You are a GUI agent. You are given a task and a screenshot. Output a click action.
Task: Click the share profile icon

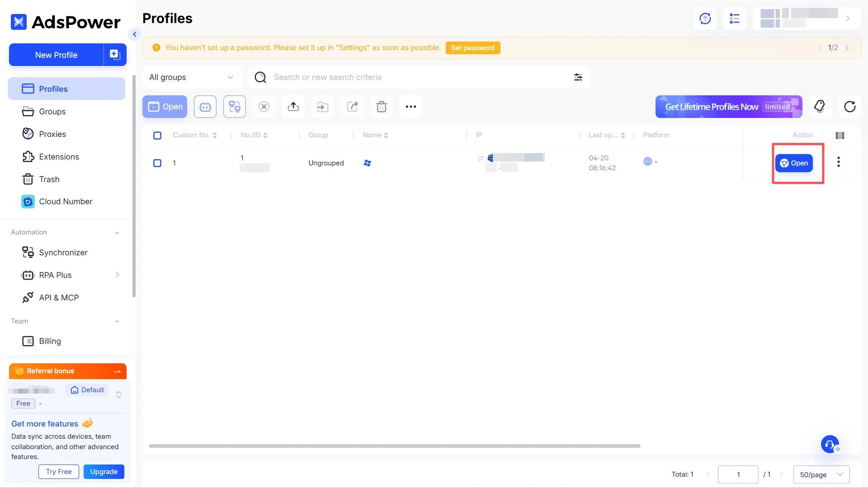352,107
